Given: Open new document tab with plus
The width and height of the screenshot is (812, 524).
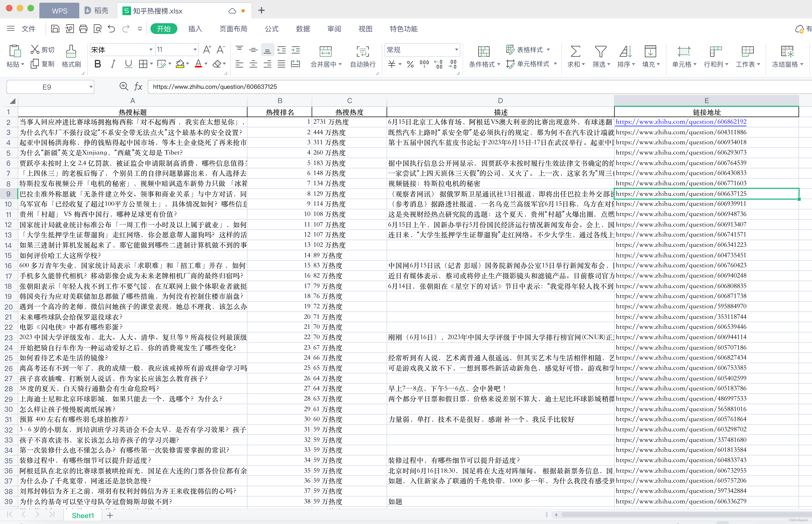Looking at the screenshot, I should click(x=261, y=10).
